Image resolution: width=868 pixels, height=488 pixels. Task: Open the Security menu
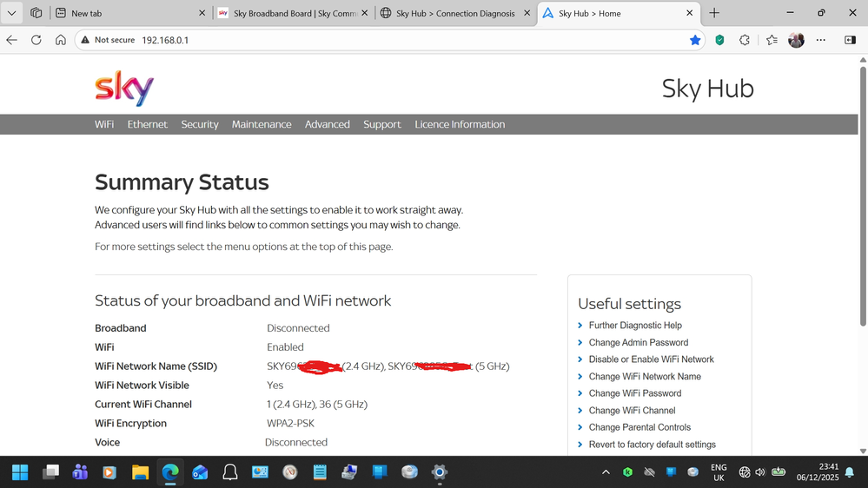(x=200, y=124)
